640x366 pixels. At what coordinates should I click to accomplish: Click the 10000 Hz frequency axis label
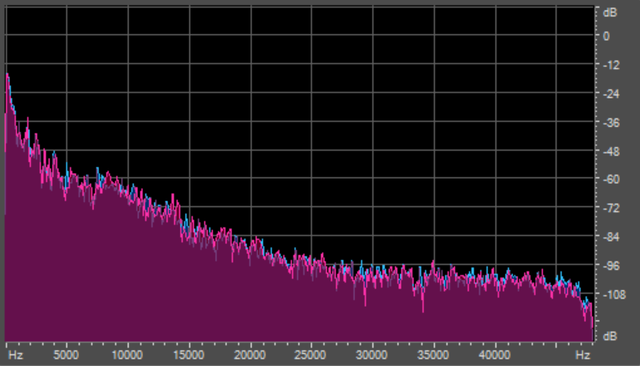(x=127, y=355)
